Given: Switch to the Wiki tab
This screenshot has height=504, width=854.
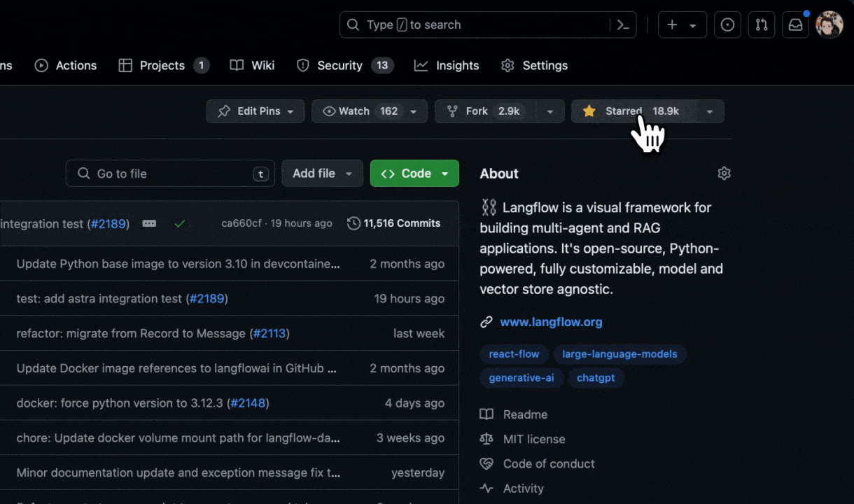Looking at the screenshot, I should (252, 66).
